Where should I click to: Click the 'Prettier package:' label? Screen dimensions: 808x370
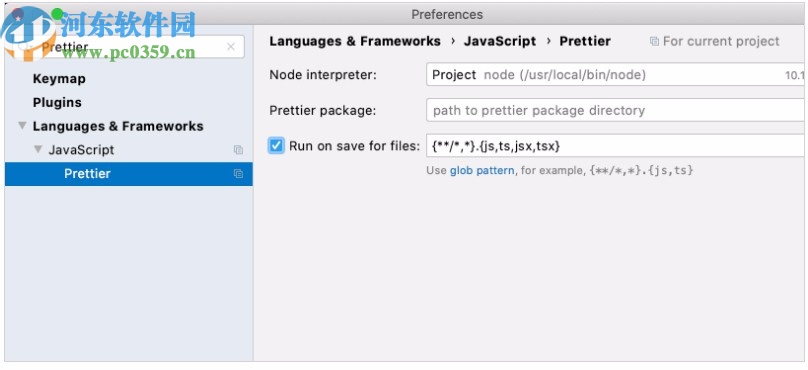click(323, 110)
